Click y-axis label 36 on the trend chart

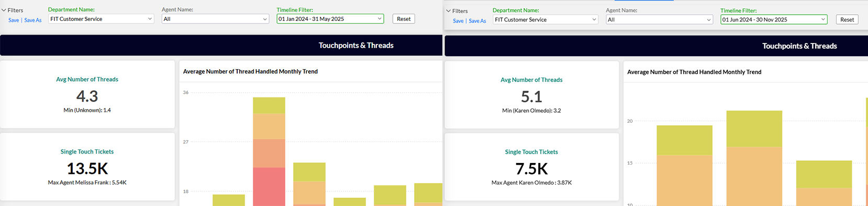(x=185, y=92)
